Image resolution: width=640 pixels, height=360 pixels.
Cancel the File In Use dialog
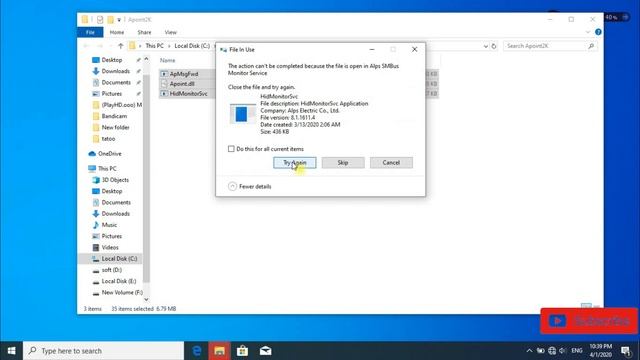tap(391, 162)
